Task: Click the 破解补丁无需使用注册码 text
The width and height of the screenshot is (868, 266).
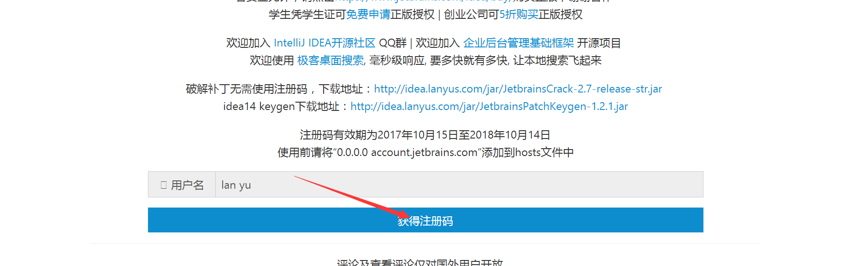Action: (247, 89)
